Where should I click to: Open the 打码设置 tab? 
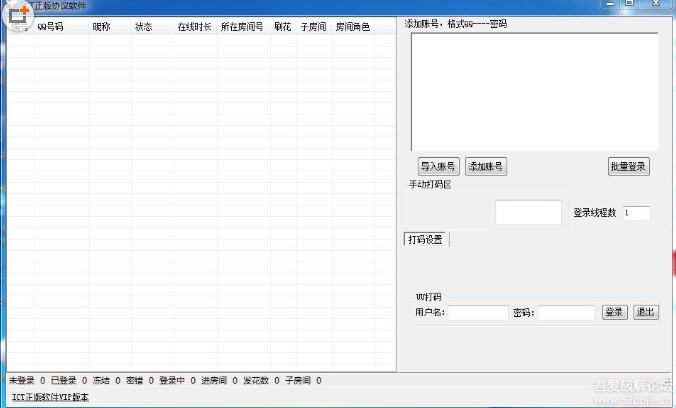426,239
